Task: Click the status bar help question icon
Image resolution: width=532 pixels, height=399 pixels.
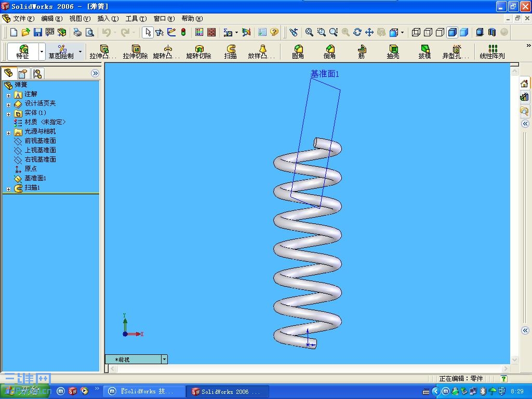Action: click(x=504, y=379)
